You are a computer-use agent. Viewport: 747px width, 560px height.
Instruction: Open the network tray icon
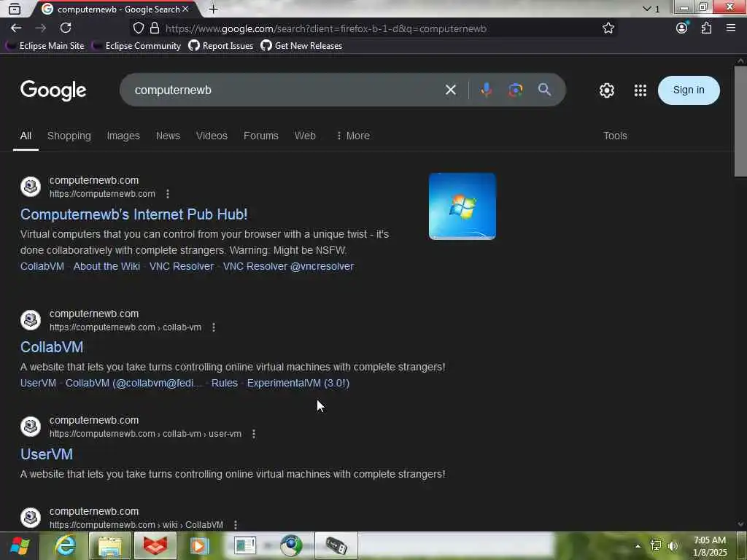(x=656, y=545)
